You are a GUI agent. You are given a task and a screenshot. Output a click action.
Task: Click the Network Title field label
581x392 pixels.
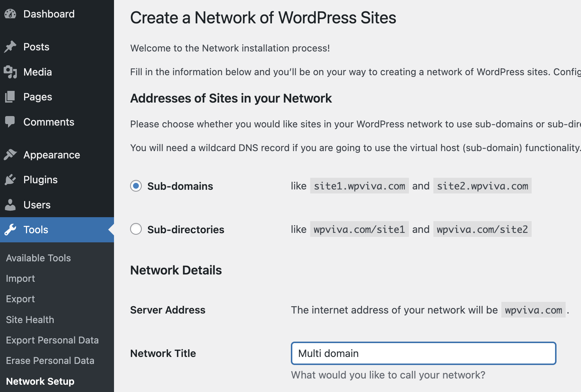pos(163,353)
